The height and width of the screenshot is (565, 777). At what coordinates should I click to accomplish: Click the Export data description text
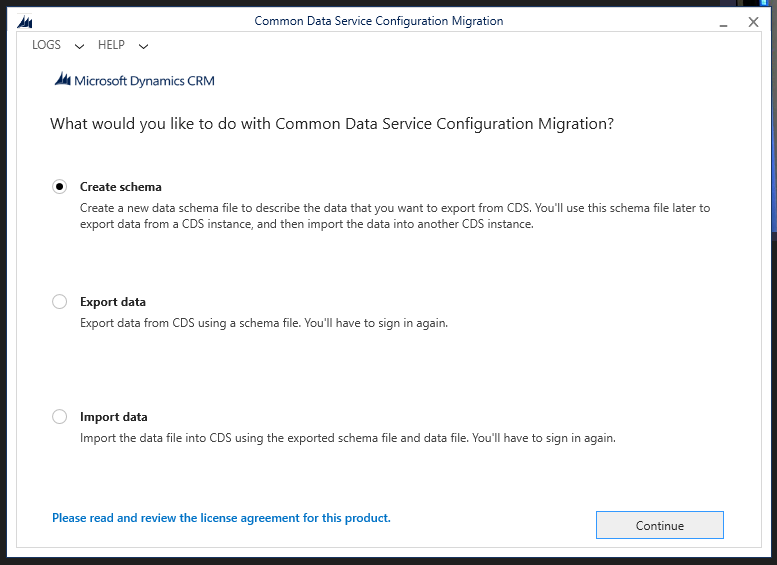pyautogui.click(x=264, y=323)
